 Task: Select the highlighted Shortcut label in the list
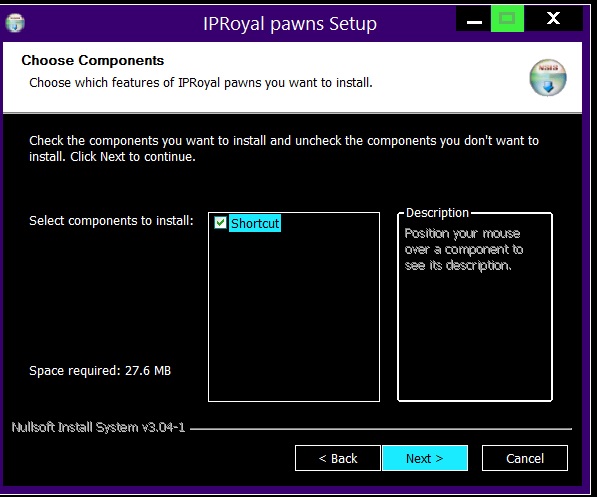pos(255,223)
